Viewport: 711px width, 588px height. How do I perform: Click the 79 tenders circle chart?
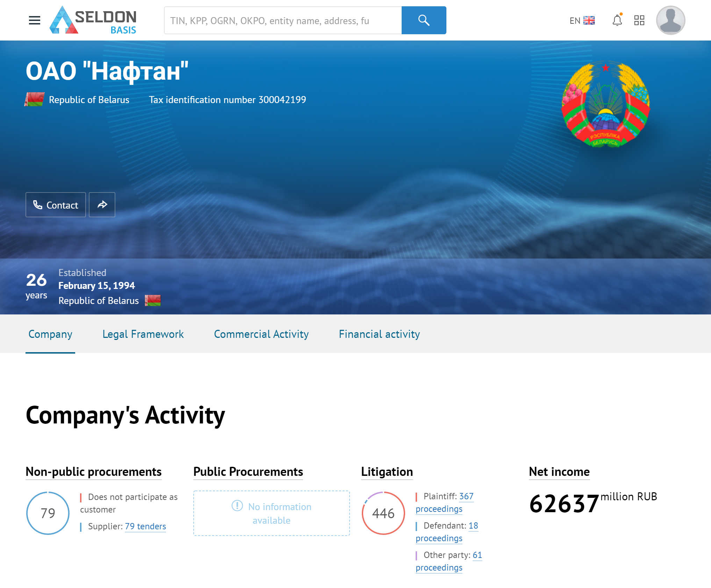[48, 513]
